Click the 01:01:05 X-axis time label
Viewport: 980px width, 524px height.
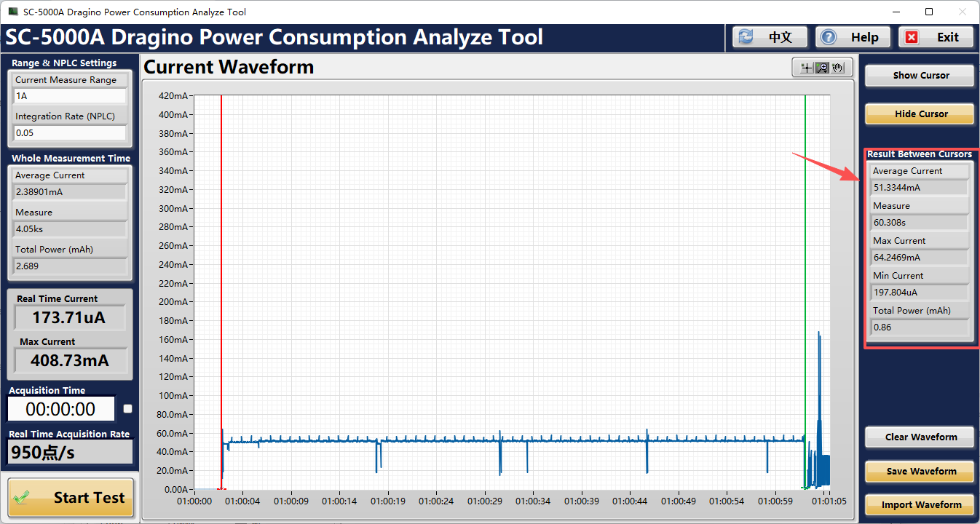click(x=828, y=501)
